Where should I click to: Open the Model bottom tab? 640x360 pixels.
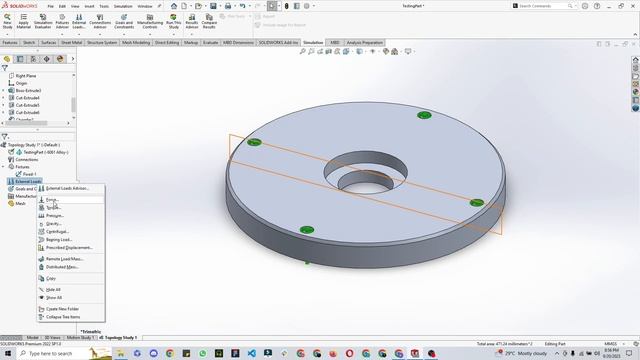click(x=32, y=338)
